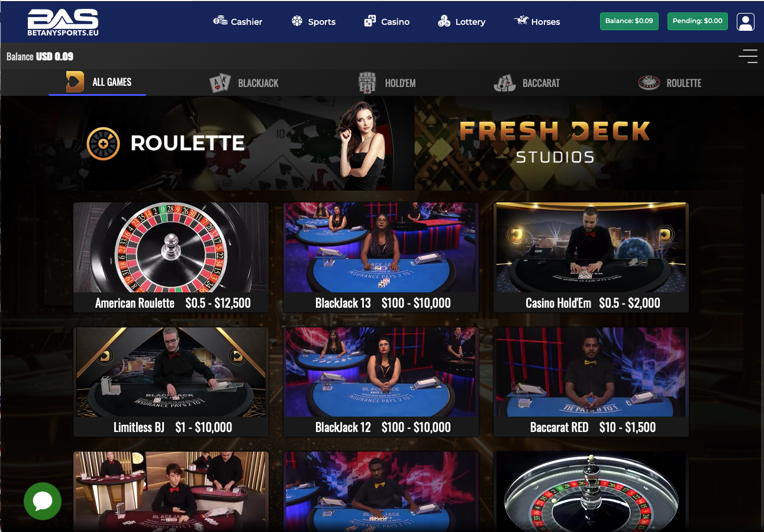
Task: Select the Hold'em category tab
Action: [387, 83]
